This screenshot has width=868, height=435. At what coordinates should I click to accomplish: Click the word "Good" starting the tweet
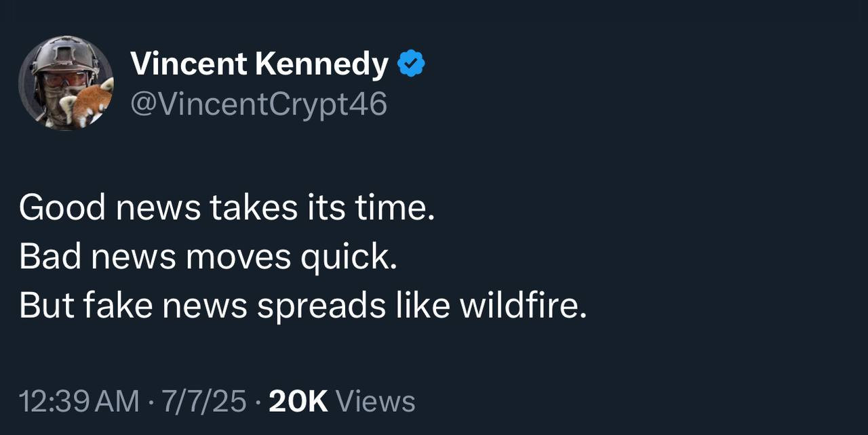pos(62,207)
